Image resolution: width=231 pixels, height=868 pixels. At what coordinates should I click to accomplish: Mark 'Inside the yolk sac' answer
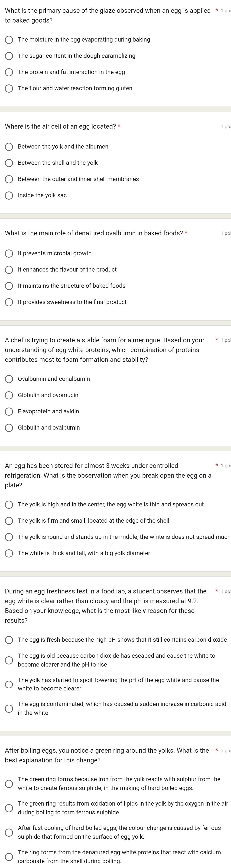tap(9, 195)
